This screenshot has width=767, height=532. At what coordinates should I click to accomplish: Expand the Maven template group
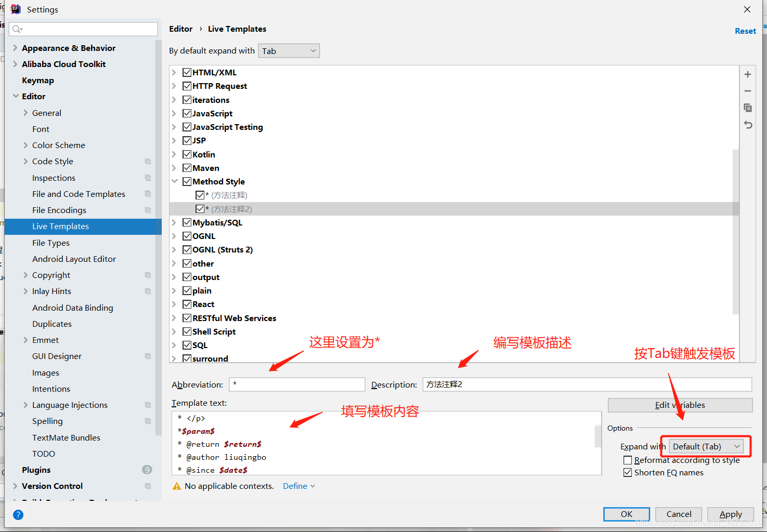pyautogui.click(x=175, y=168)
